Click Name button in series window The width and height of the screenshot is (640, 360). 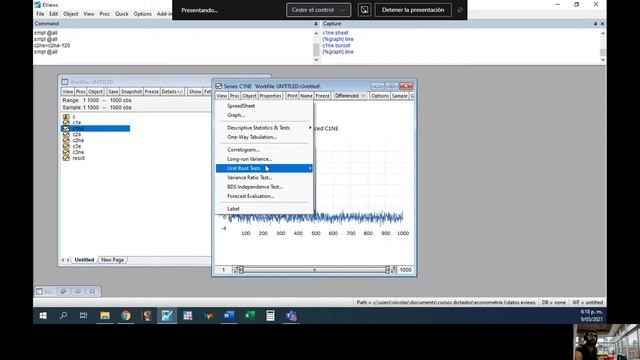click(x=306, y=96)
